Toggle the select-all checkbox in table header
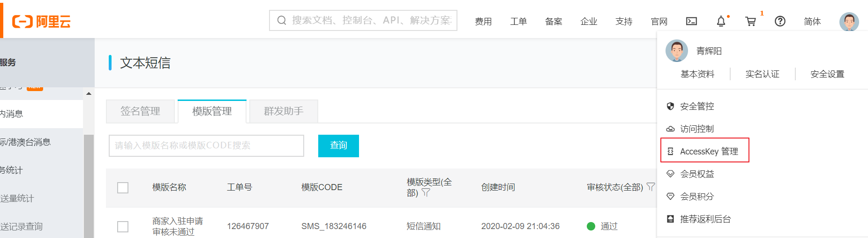868x238 pixels. pos(123,188)
